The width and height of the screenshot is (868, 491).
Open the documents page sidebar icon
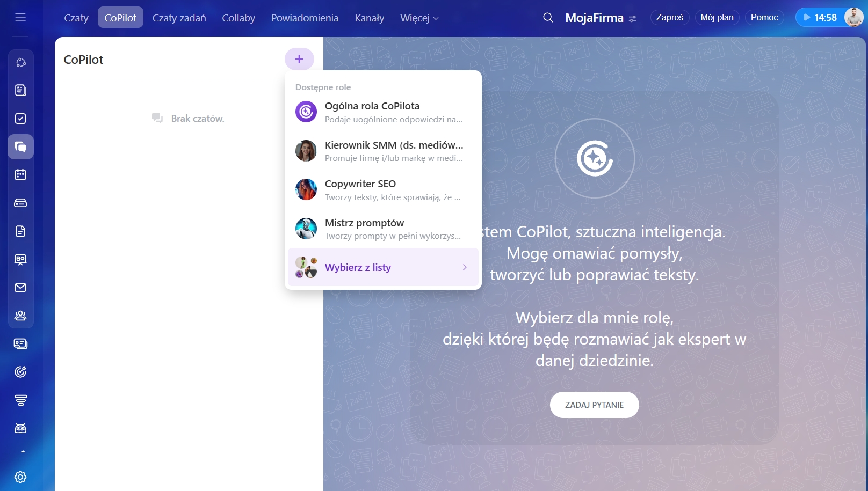[20, 231]
